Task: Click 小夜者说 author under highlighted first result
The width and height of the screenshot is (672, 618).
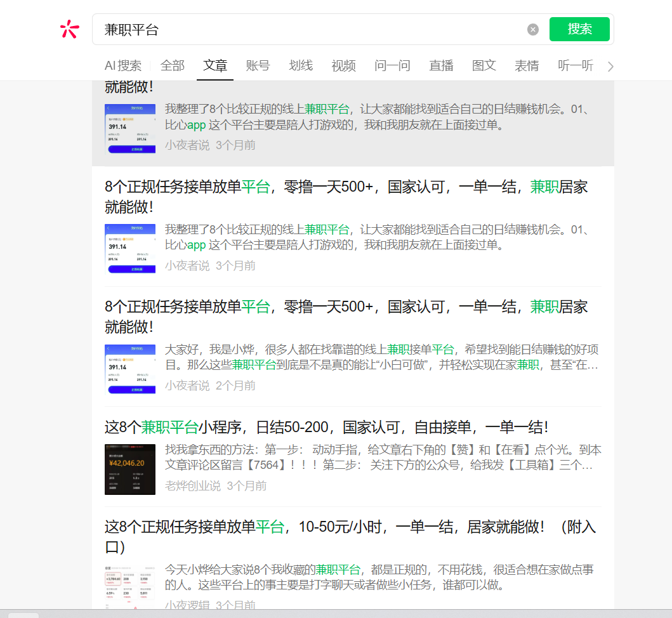Action: coord(187,145)
